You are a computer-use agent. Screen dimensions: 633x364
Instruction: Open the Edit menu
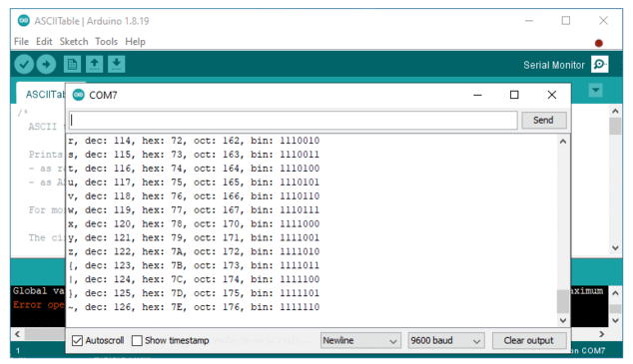(44, 42)
